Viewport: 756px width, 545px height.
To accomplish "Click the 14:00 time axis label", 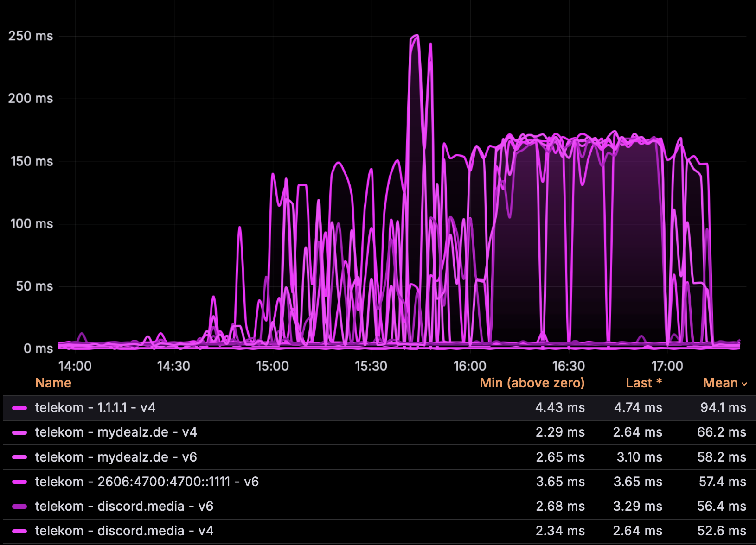I will pyautogui.click(x=75, y=366).
